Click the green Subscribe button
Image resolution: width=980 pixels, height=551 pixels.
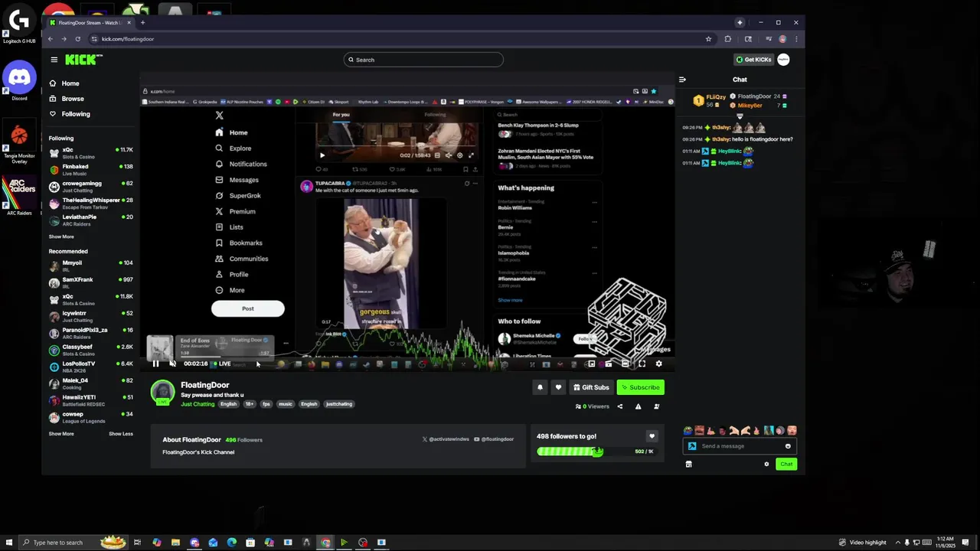pyautogui.click(x=640, y=387)
